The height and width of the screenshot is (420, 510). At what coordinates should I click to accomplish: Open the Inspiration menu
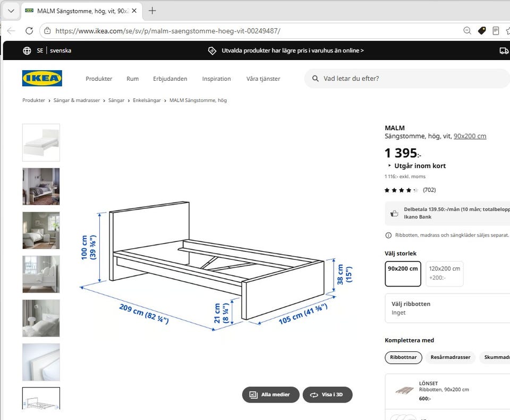click(x=216, y=79)
